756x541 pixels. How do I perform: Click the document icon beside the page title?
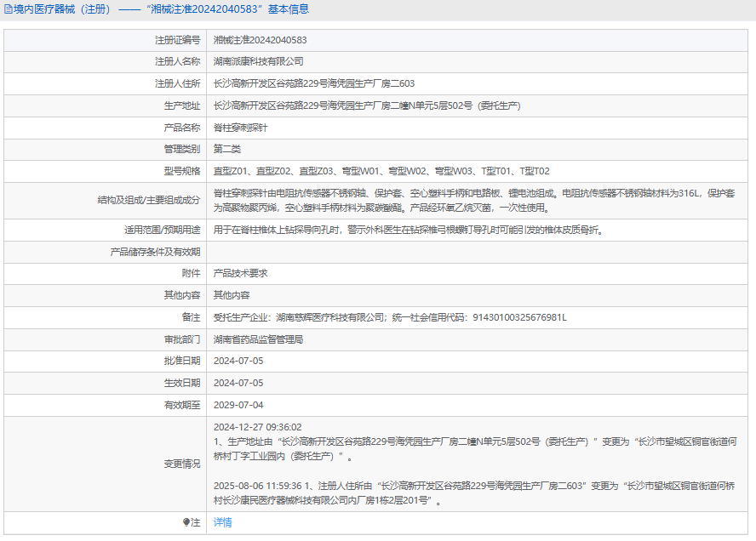click(9, 9)
